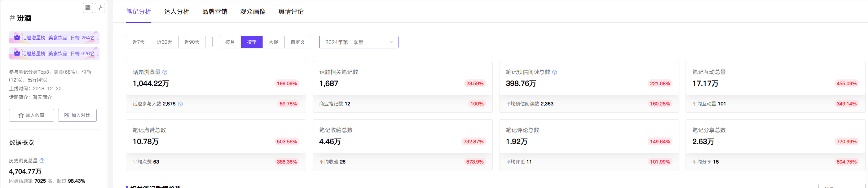Click PK 加入对比 button
This screenshot has width=868, height=188.
coord(77,115)
